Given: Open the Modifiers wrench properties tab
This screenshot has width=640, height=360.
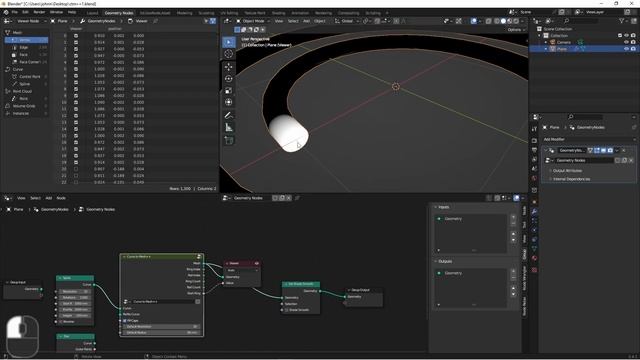Looking at the screenshot, I should pos(534,211).
